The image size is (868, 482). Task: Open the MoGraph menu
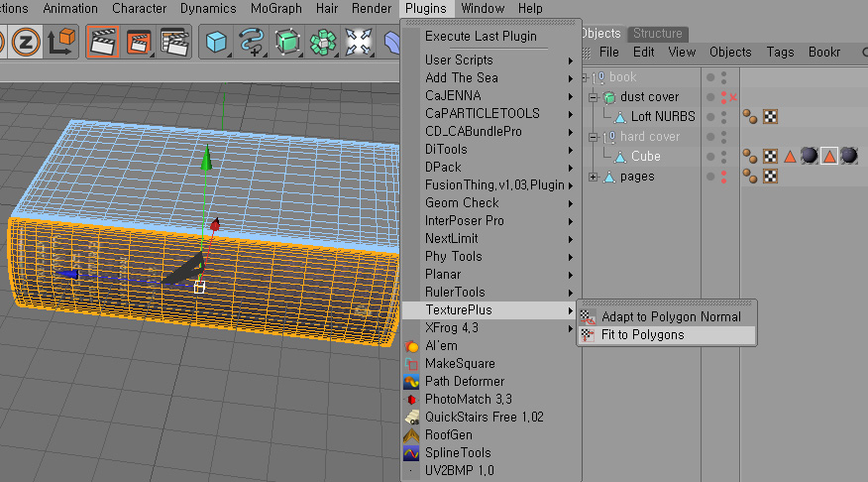[276, 8]
